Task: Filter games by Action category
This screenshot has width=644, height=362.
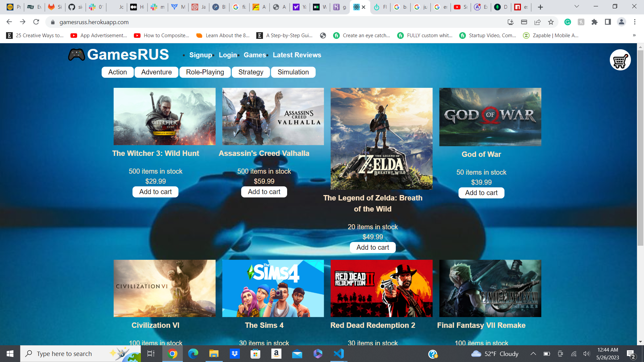Action: point(117,72)
